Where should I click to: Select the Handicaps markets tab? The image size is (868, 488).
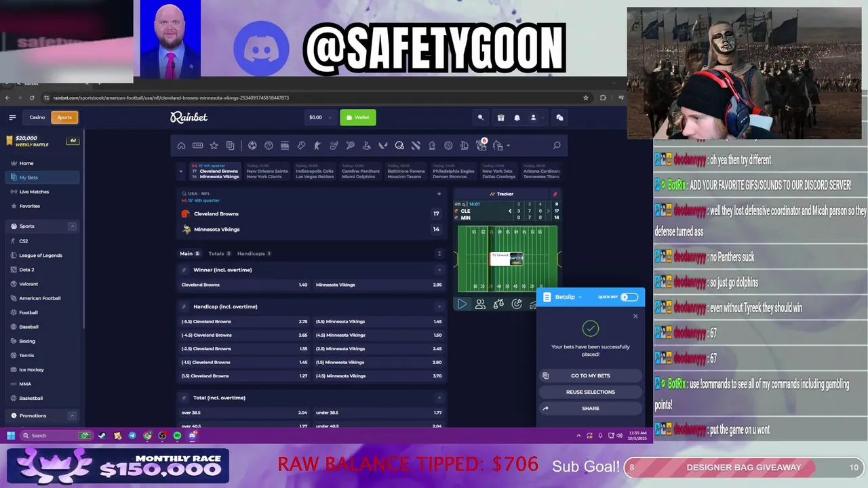pyautogui.click(x=254, y=253)
